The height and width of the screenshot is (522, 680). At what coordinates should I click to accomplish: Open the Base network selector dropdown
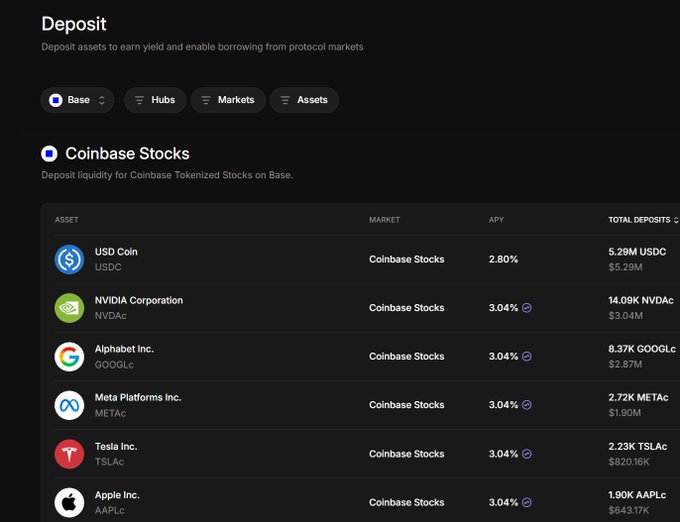coord(77,100)
